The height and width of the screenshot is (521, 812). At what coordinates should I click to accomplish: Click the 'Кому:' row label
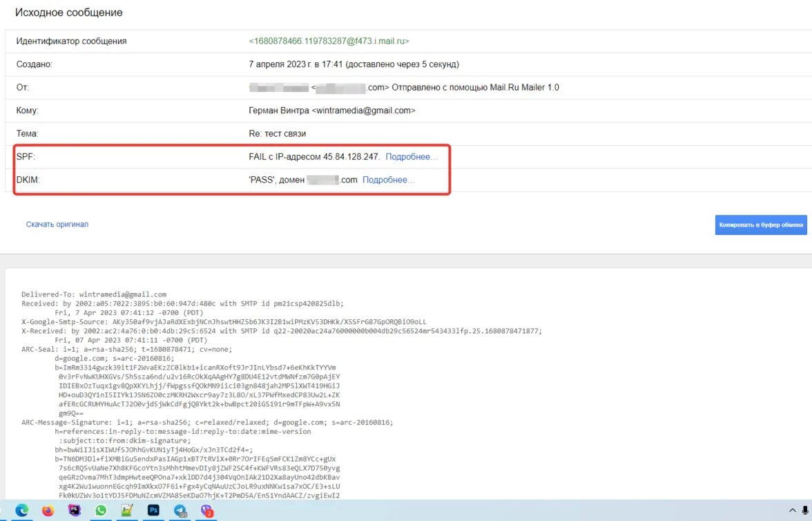click(28, 111)
